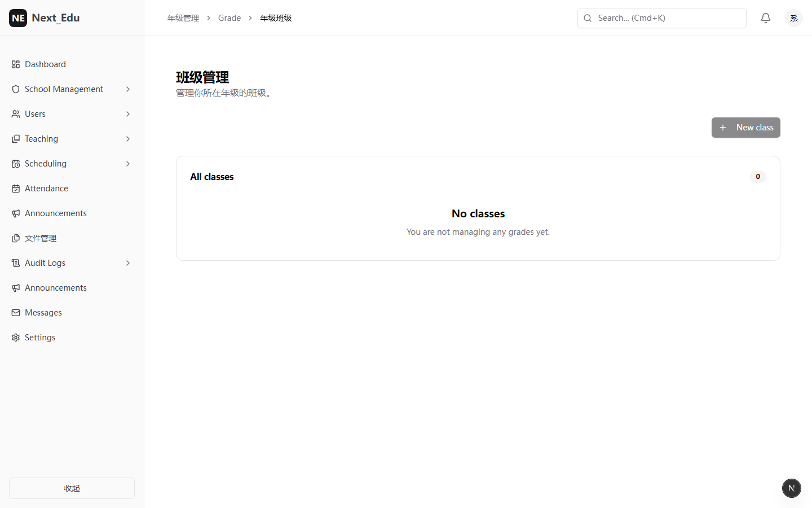Click the Settings gear icon

tap(16, 338)
